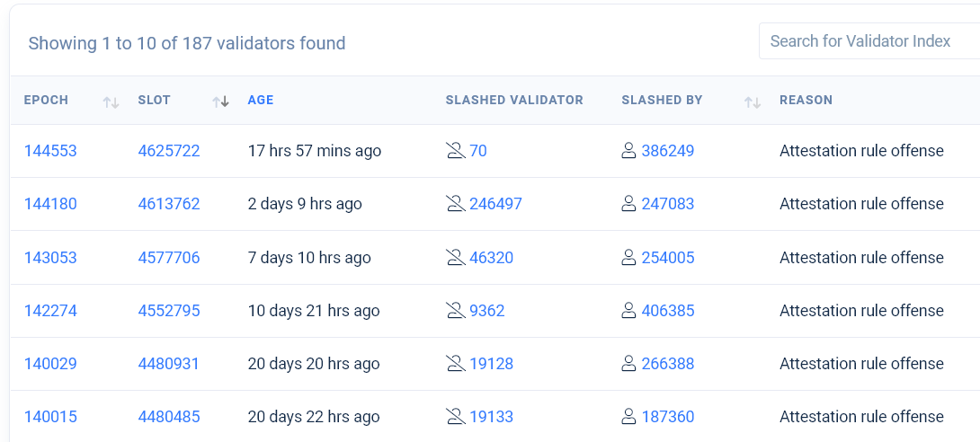Sort table by Epoch column arrows
The image size is (980, 442).
click(x=111, y=103)
